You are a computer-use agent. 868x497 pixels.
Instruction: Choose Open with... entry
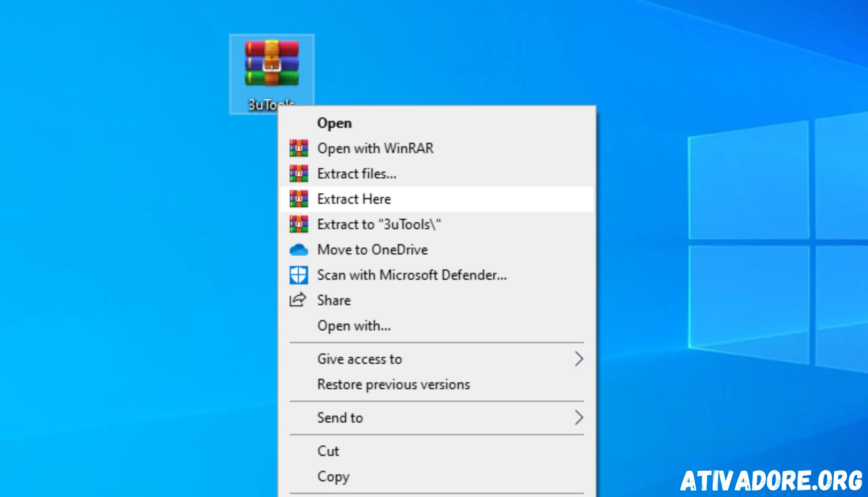point(437,326)
